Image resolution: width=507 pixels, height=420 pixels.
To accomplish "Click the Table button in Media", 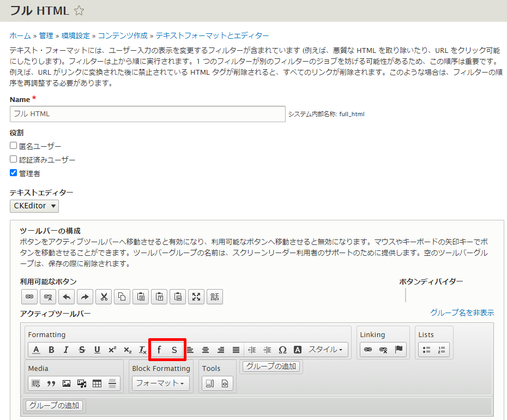I will click(x=97, y=384).
